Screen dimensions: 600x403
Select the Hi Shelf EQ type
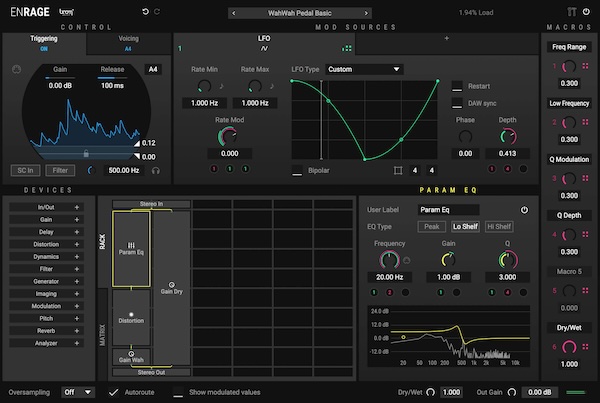(499, 227)
